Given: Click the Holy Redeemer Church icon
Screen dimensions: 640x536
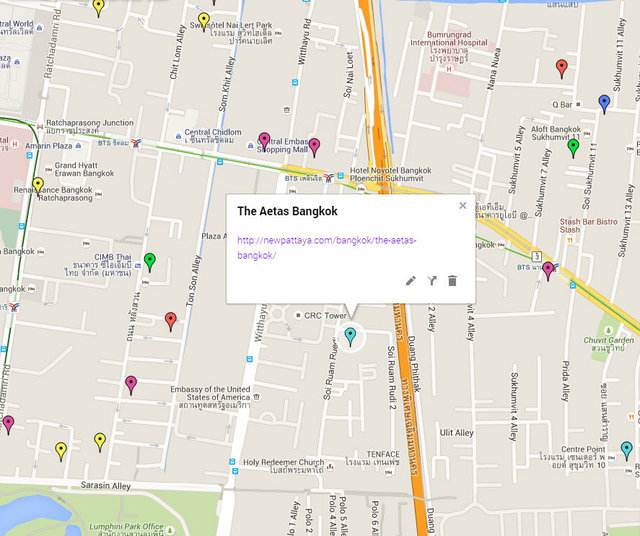Looking at the screenshot, I should (x=330, y=465).
